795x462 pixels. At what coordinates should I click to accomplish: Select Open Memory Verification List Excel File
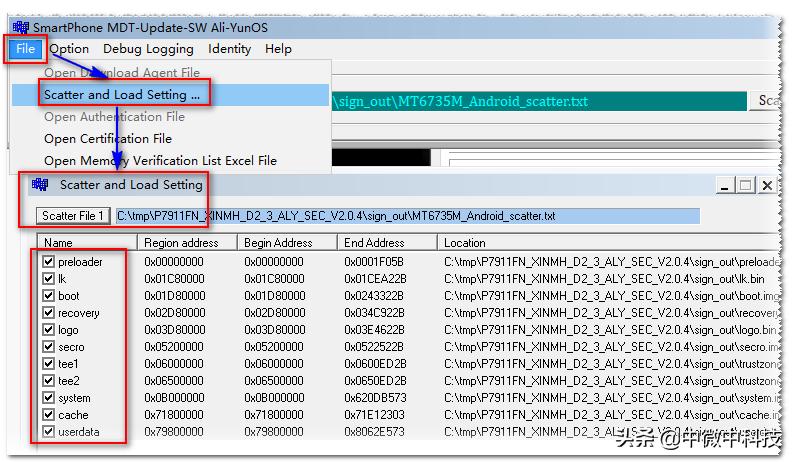click(160, 161)
